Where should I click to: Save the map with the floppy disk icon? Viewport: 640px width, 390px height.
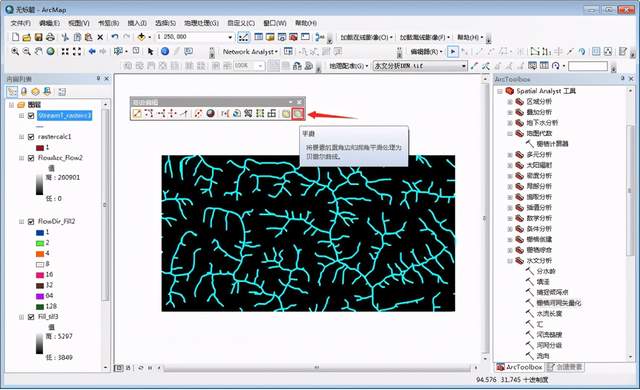[x=38, y=37]
